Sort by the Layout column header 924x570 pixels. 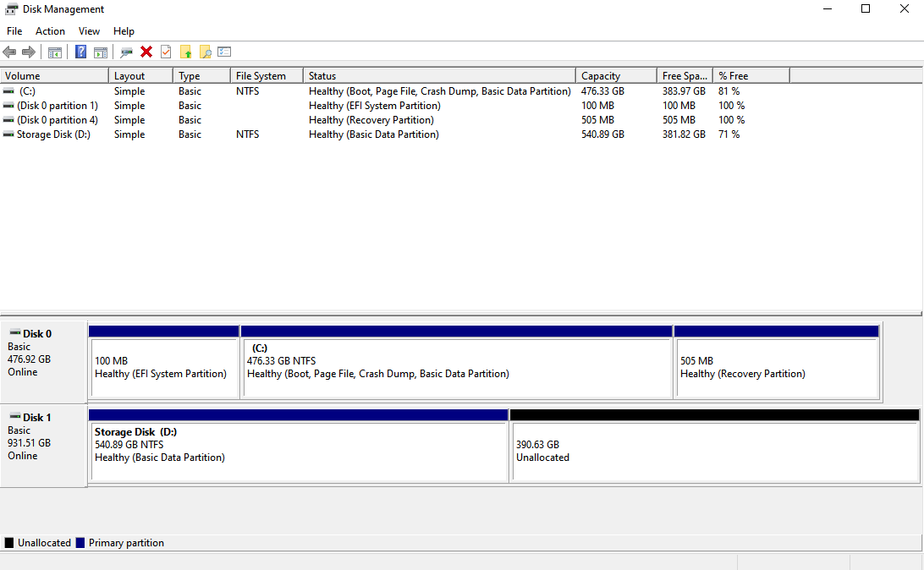(140, 76)
